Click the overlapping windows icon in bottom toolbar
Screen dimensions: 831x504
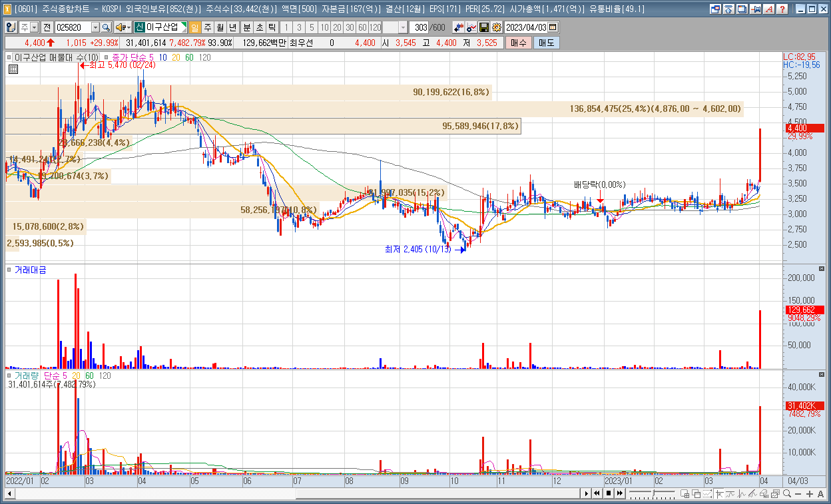pos(696,494)
